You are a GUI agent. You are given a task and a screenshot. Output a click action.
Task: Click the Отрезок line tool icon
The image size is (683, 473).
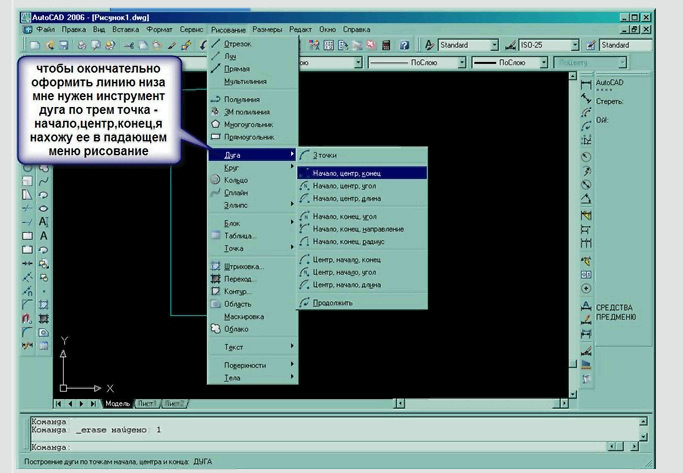[x=216, y=44]
